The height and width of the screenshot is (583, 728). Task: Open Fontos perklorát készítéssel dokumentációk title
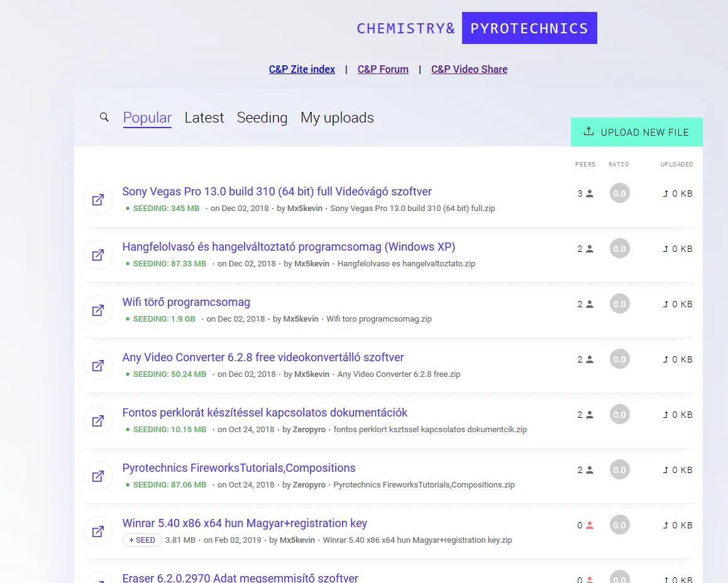tap(265, 412)
